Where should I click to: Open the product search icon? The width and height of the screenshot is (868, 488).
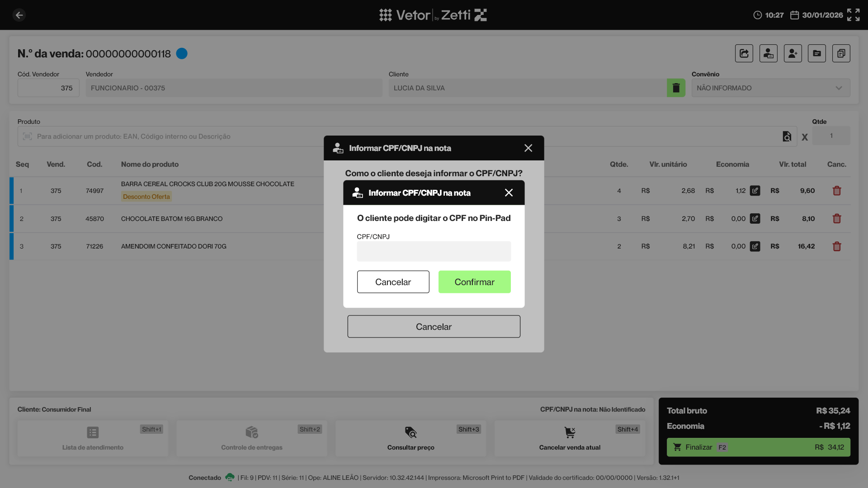(x=787, y=136)
